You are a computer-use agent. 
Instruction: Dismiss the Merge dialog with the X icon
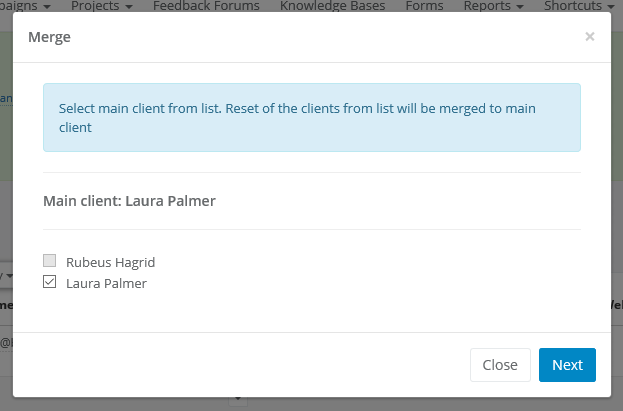coord(589,37)
